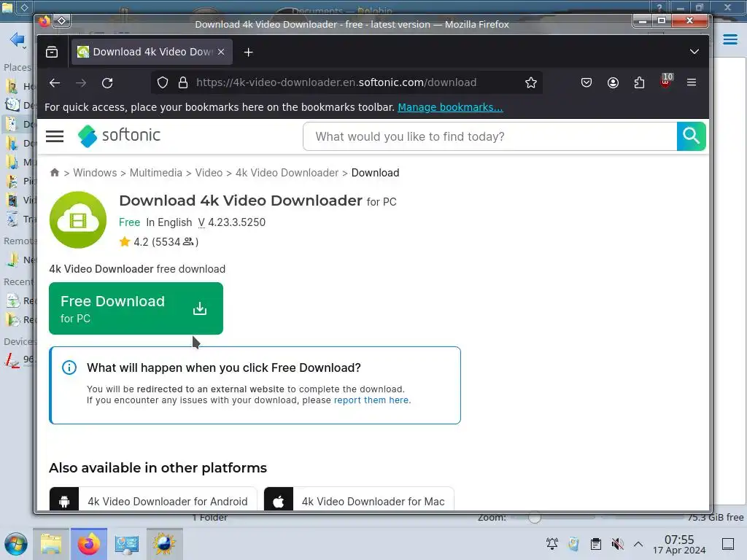Open the system settings taskbar icon
Screen dimensions: 747x560
tap(127, 544)
